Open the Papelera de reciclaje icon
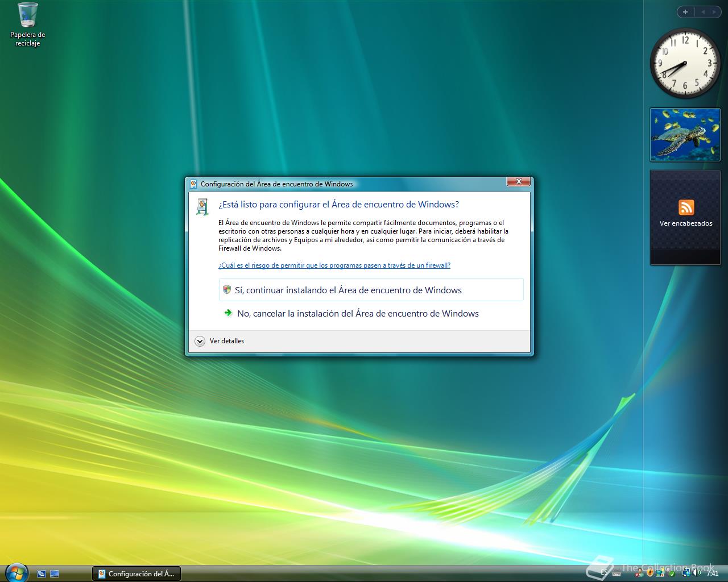The height and width of the screenshot is (582, 728). tap(27, 25)
